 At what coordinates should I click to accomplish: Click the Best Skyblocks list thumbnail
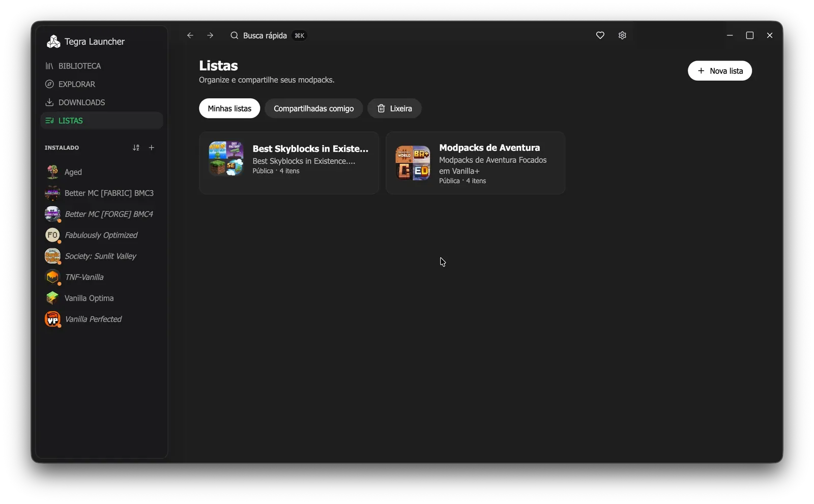226,159
